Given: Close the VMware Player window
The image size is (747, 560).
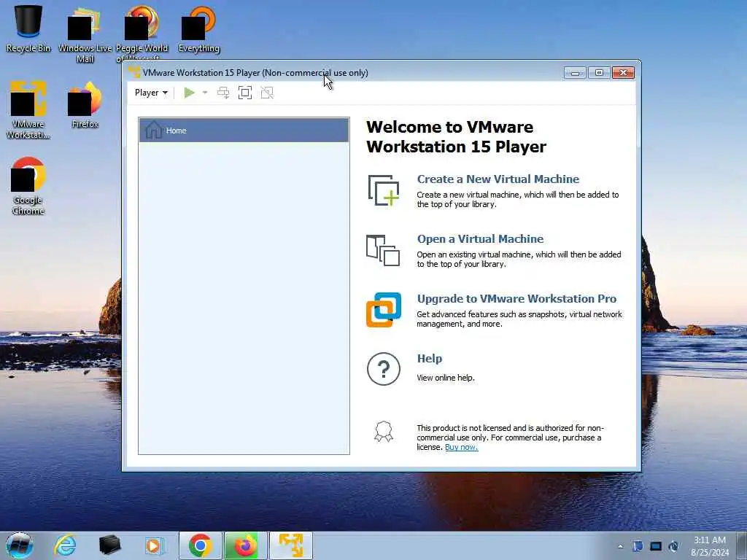Looking at the screenshot, I should tap(623, 72).
